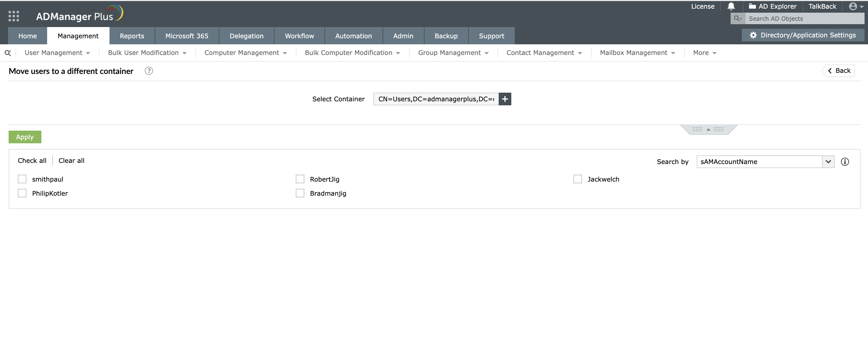Check the smithpaul user checkbox
The image size is (868, 343).
pos(22,179)
